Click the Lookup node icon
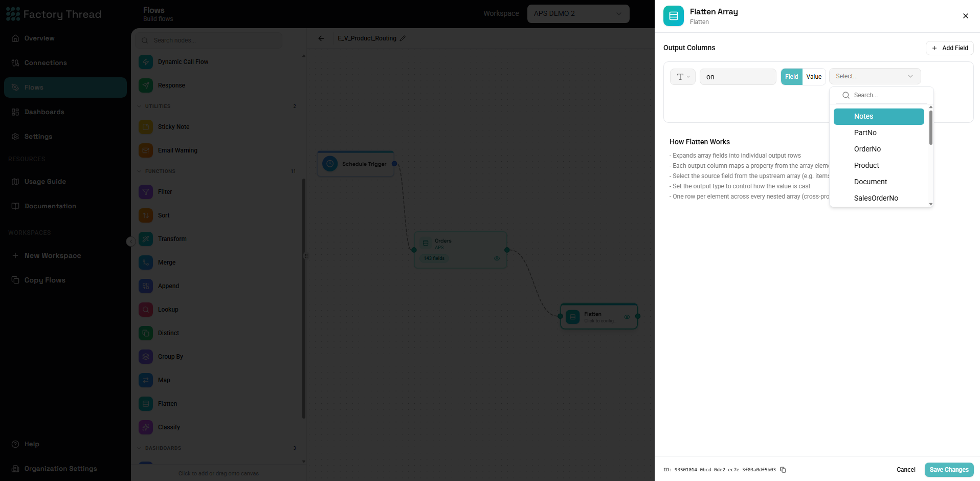The image size is (980, 481). click(x=146, y=310)
